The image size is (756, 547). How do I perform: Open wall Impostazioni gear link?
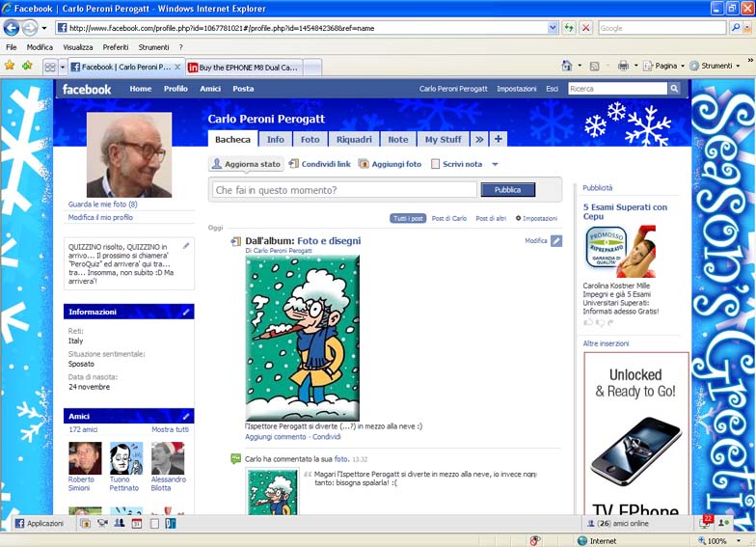tap(536, 218)
